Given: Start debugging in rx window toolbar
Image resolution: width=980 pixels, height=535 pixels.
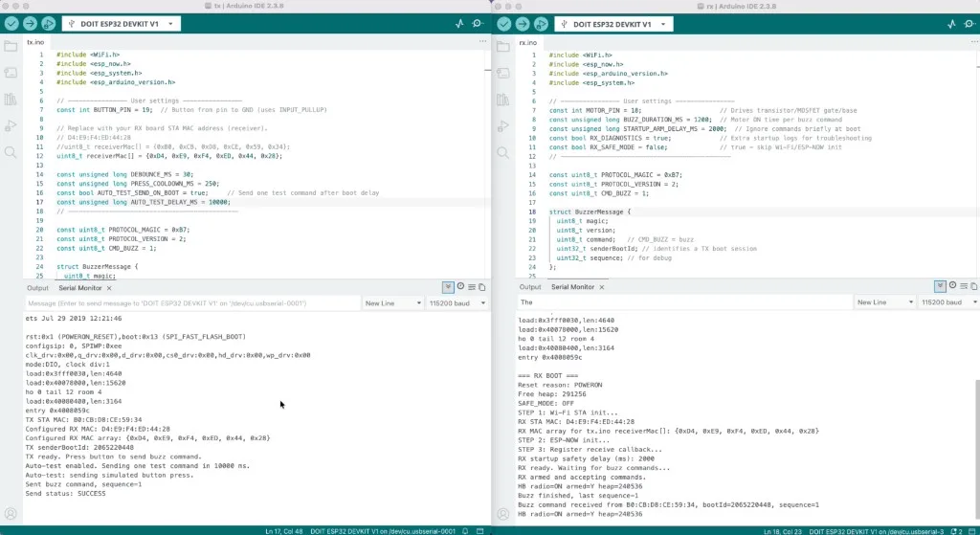Looking at the screenshot, I should [x=541, y=24].
